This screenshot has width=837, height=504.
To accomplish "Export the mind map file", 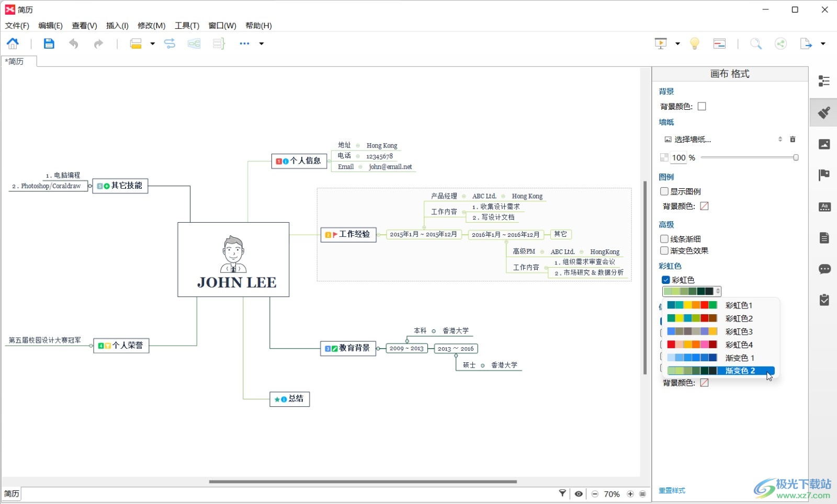I will [806, 43].
